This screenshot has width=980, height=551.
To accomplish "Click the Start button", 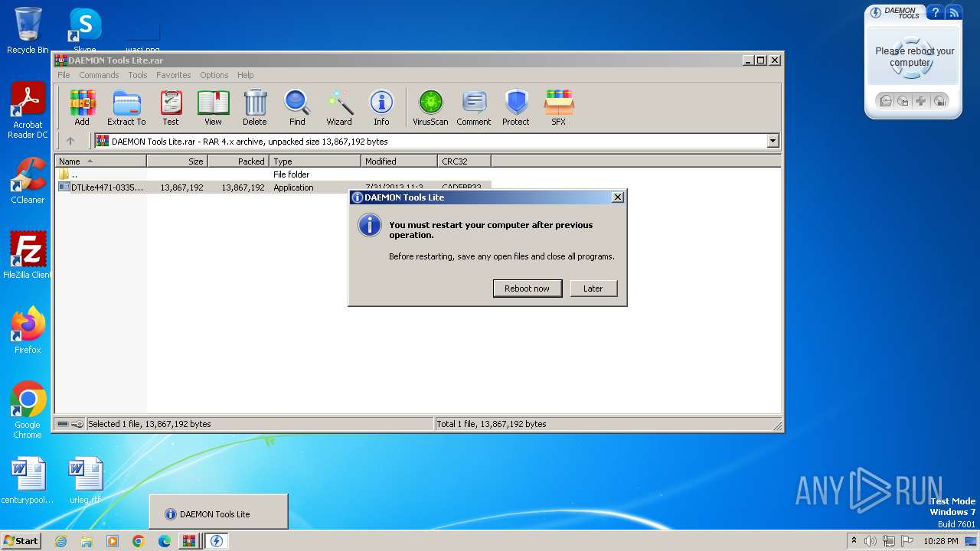I will coord(21,540).
